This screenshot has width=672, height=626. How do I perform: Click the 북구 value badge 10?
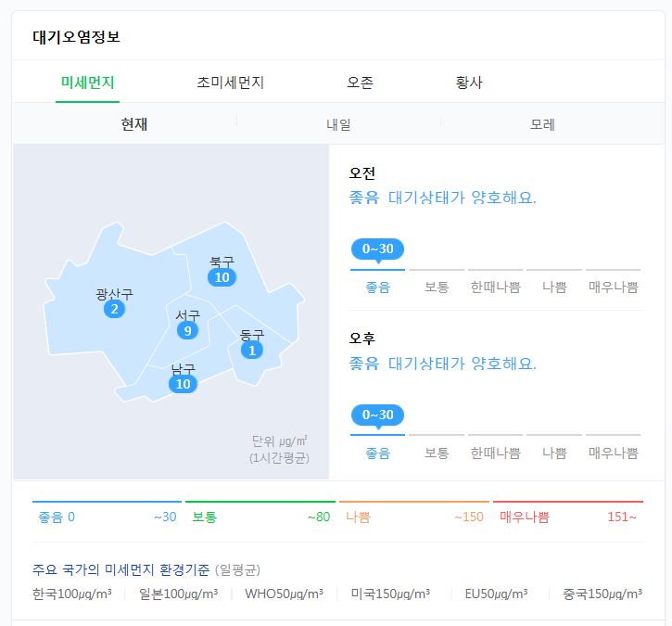tap(222, 277)
